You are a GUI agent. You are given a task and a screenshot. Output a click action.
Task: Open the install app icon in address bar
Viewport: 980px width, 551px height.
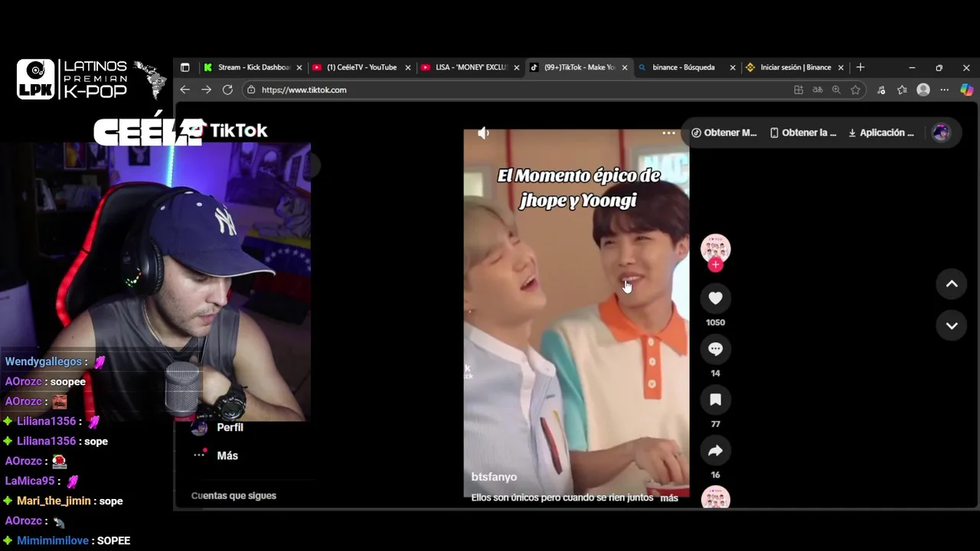(x=799, y=90)
